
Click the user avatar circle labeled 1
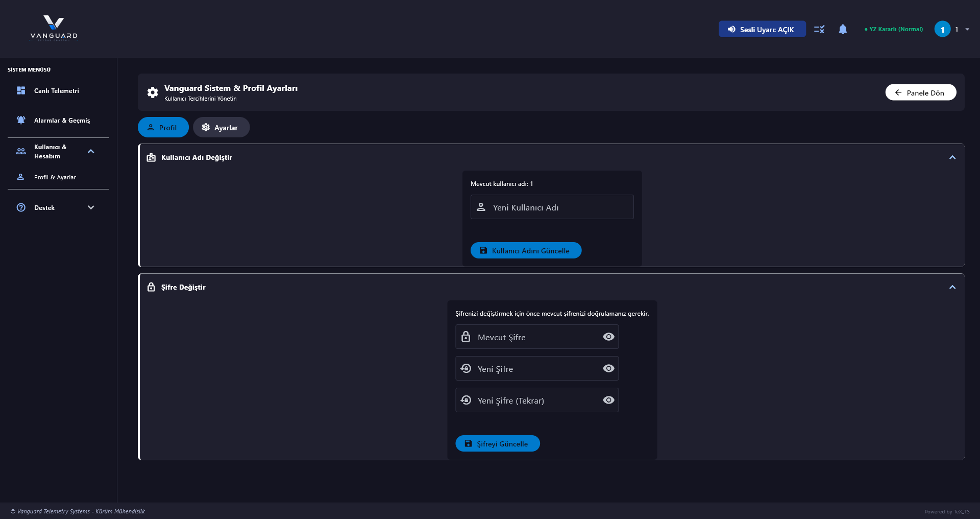942,29
